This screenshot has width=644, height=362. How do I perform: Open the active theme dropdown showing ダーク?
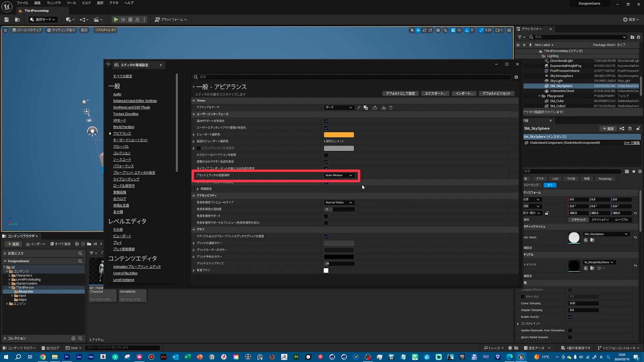339,107
